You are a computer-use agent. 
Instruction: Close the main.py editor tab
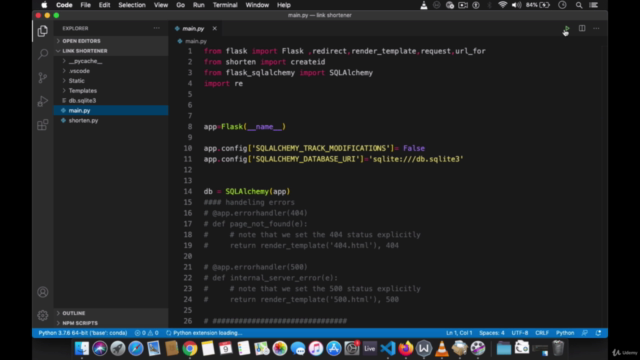pyautogui.click(x=215, y=29)
